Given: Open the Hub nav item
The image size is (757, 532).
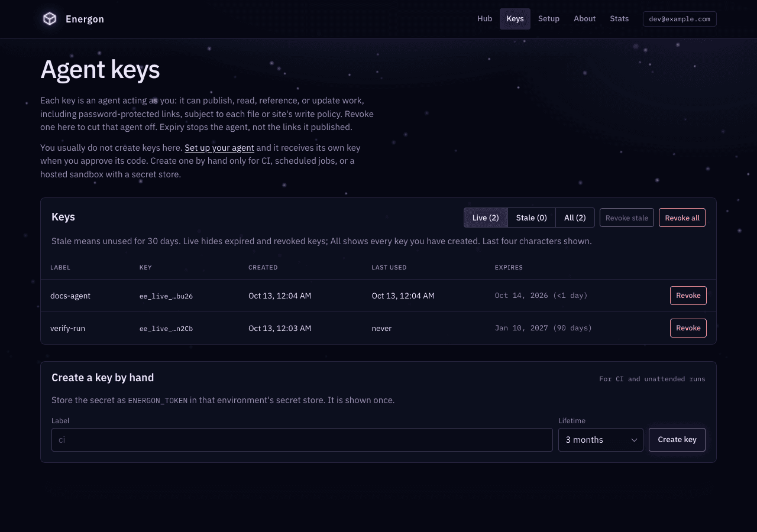Looking at the screenshot, I should (484, 19).
